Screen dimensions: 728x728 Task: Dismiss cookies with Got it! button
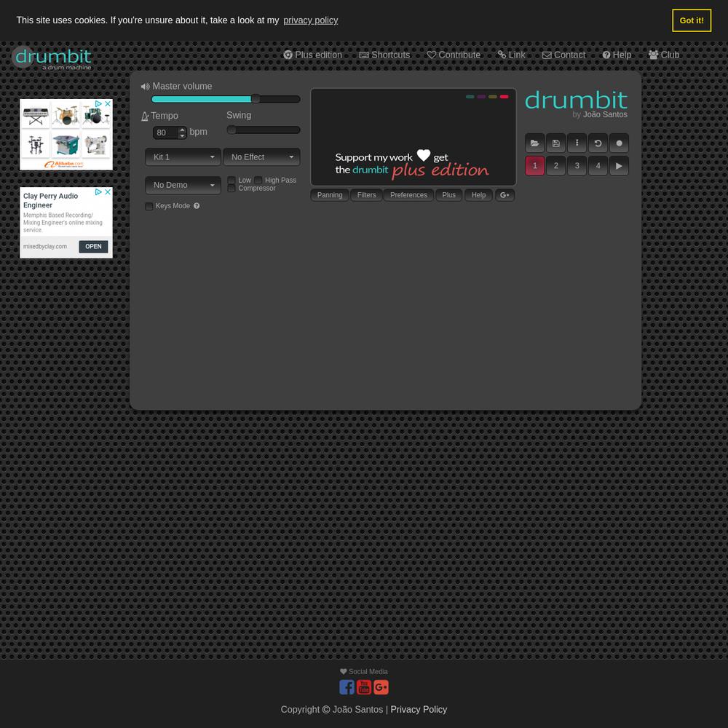coord(692,20)
